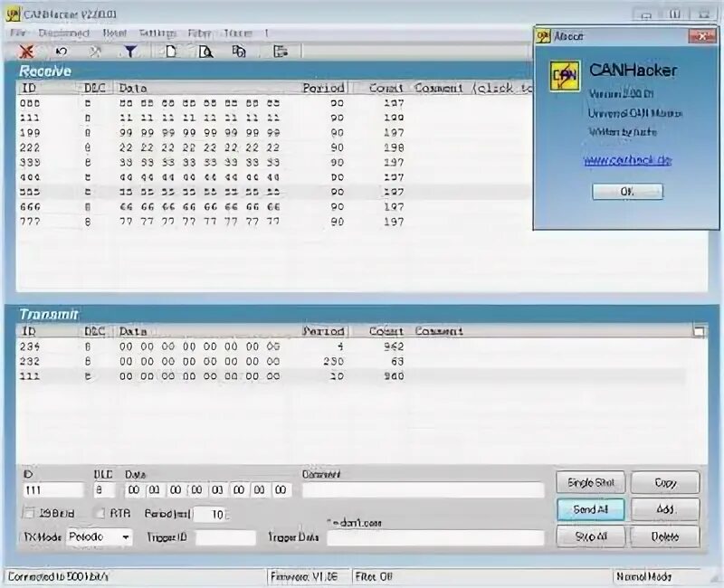Image resolution: width=724 pixels, height=588 pixels.
Task: Focus the DLC input field
Action: point(104,489)
